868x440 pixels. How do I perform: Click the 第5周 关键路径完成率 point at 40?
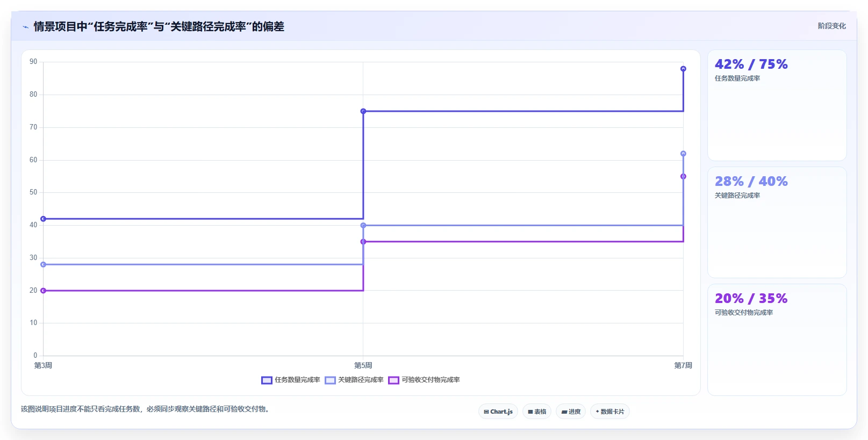[x=363, y=225]
